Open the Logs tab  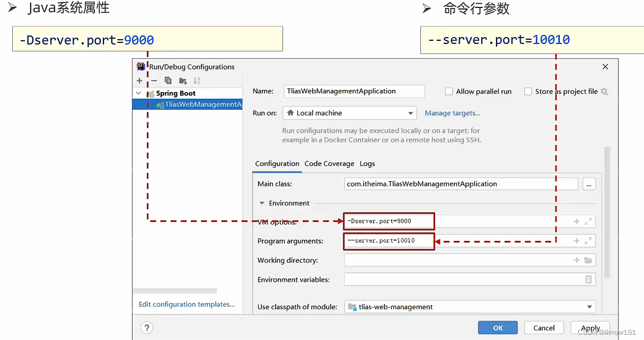(x=367, y=164)
